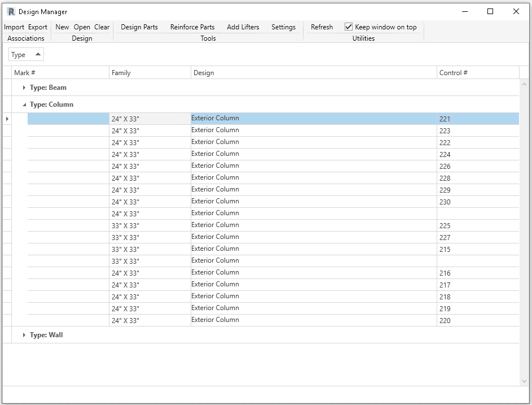Image resolution: width=532 pixels, height=405 pixels.
Task: Select the cell with Control # 229
Action: (x=478, y=190)
